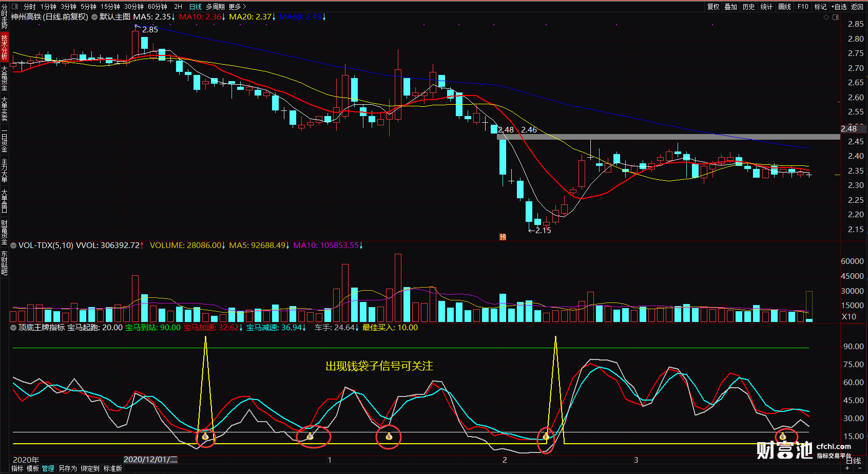Open 东财贴吧 sidebar tab

pos(4,263)
